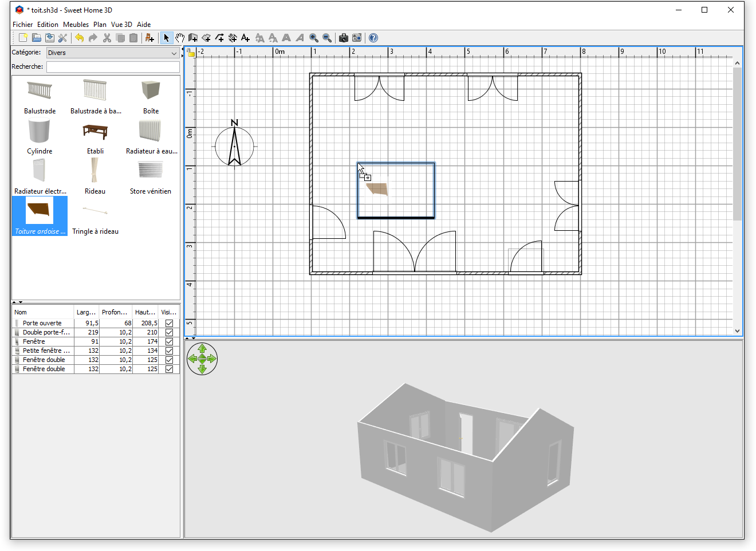Sort furniture by Nom column header
The width and height of the screenshot is (756, 551).
point(43,312)
